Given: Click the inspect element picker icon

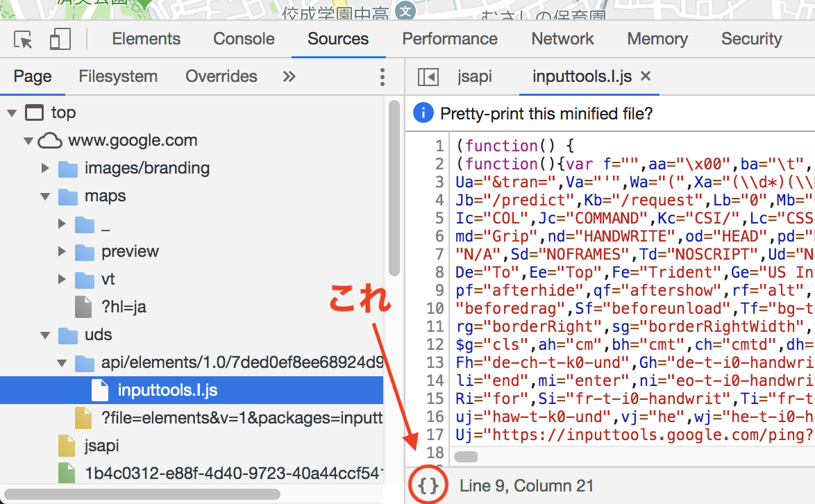Looking at the screenshot, I should (24, 40).
